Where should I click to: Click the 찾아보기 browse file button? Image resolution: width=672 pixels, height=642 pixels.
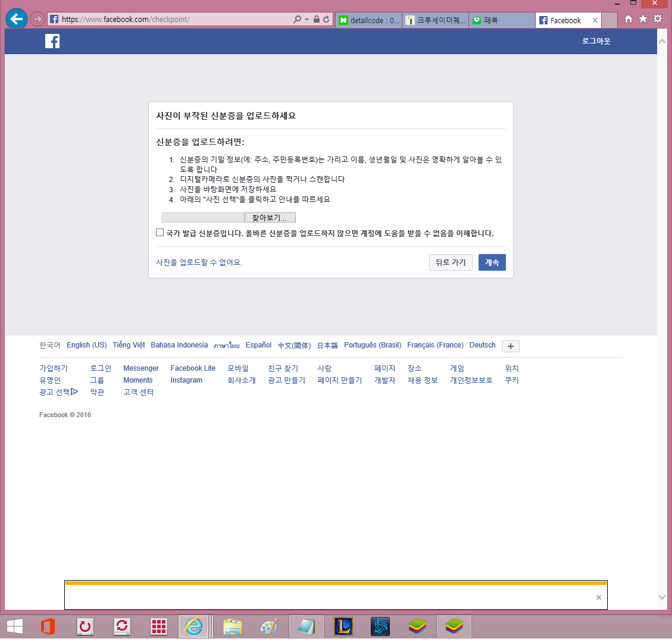click(x=270, y=218)
